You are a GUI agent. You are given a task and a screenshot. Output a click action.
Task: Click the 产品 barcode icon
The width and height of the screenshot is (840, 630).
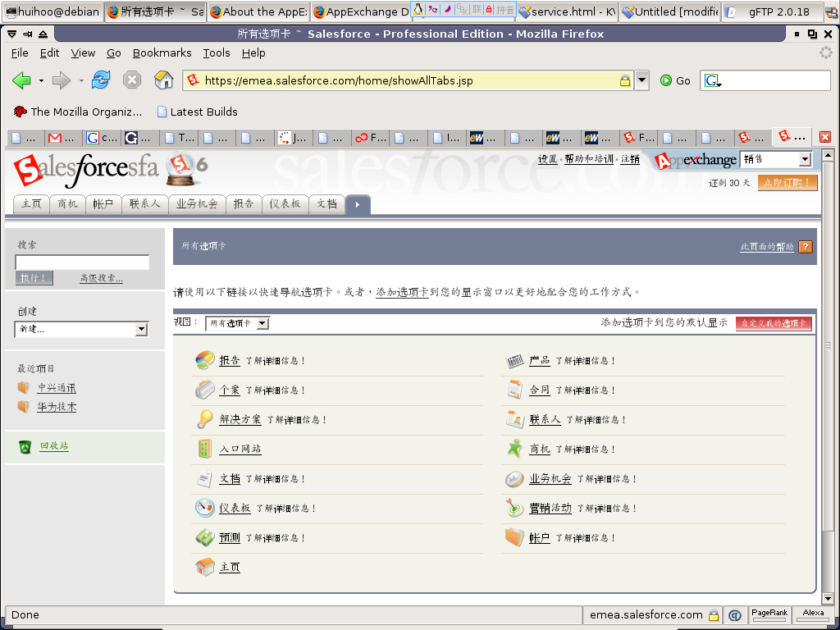[x=515, y=361]
